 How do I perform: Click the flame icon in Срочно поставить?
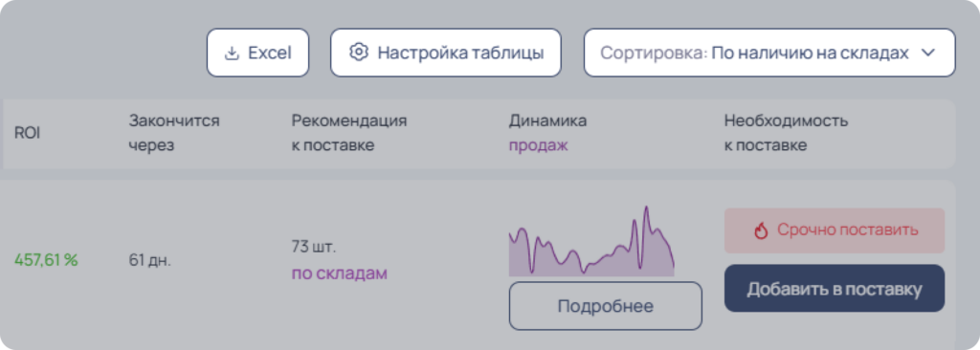tap(761, 230)
